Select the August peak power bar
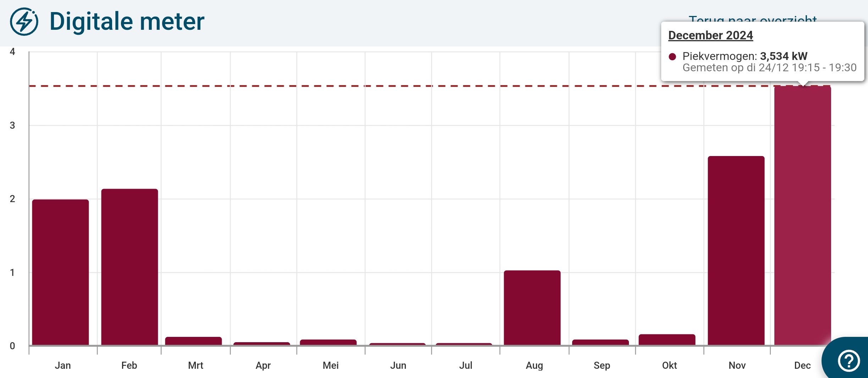 (532, 307)
